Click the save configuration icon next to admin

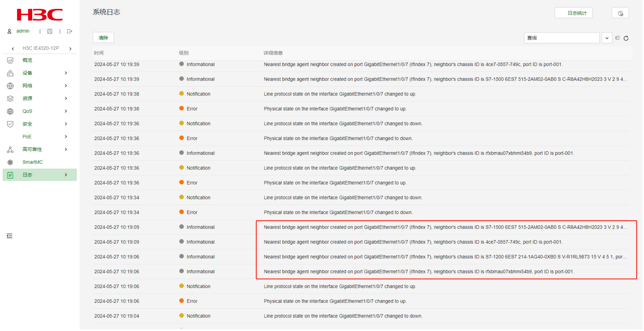(x=50, y=31)
